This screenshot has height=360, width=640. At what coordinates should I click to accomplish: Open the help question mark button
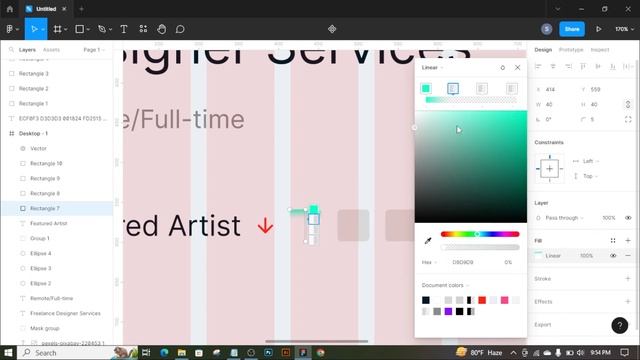[620, 325]
